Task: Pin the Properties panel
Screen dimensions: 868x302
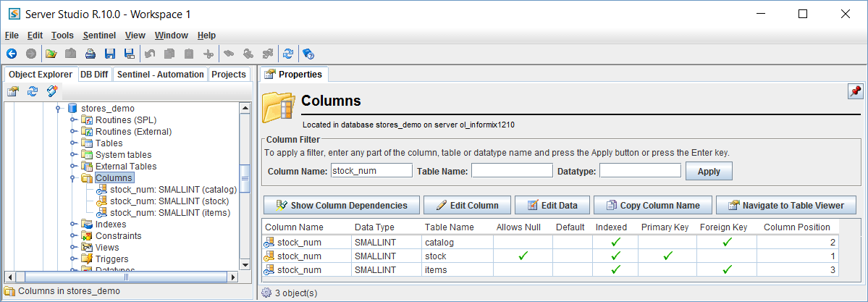Action: click(855, 91)
